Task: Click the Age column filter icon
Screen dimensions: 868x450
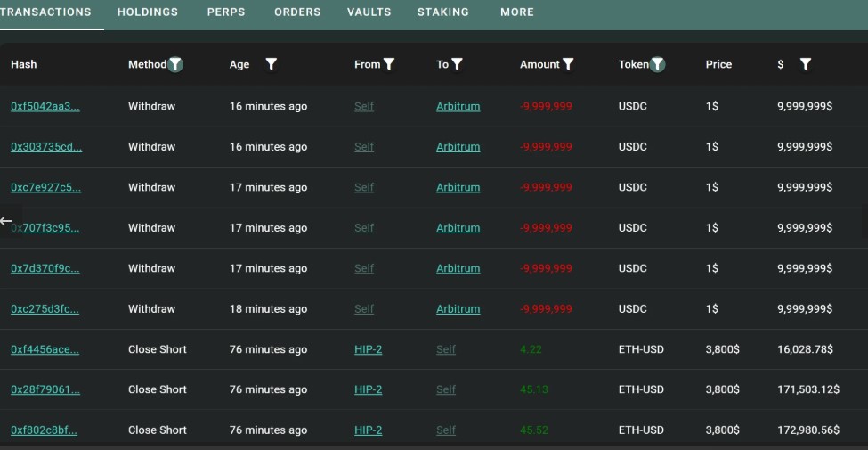Action: coord(272,64)
